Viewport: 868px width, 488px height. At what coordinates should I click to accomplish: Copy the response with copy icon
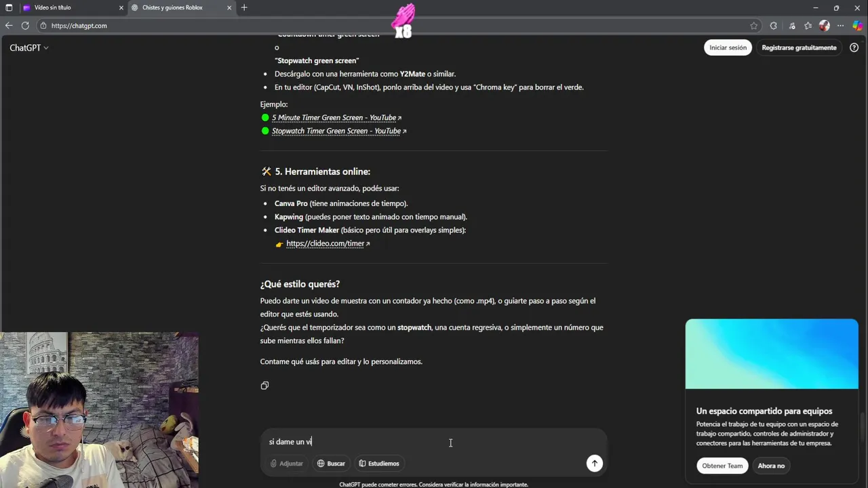click(x=264, y=386)
